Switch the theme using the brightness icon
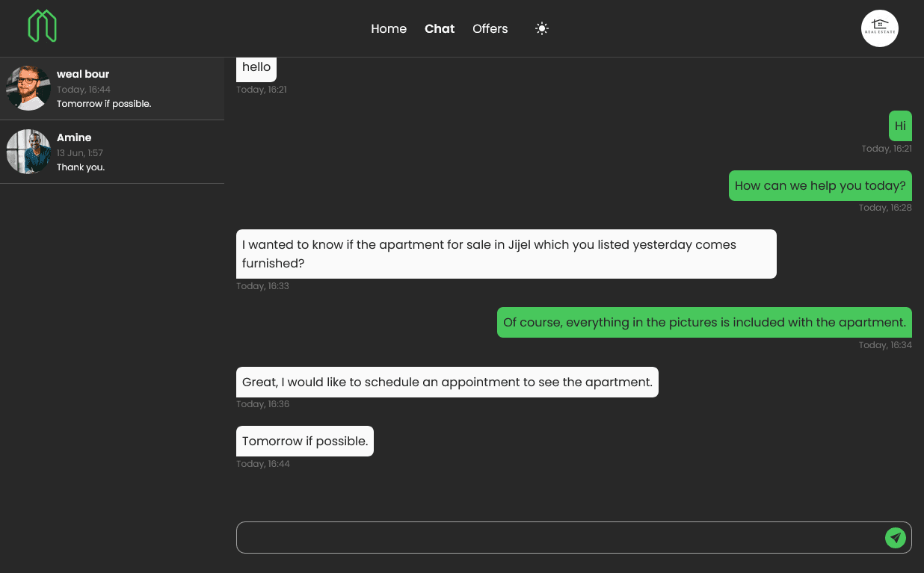Screen dimensions: 924x573 (541, 28)
